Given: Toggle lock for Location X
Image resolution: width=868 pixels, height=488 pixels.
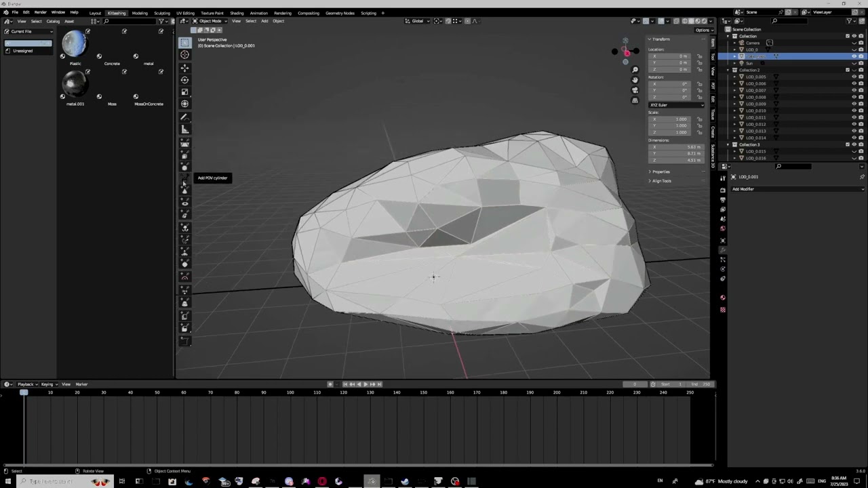Looking at the screenshot, I should (x=699, y=56).
